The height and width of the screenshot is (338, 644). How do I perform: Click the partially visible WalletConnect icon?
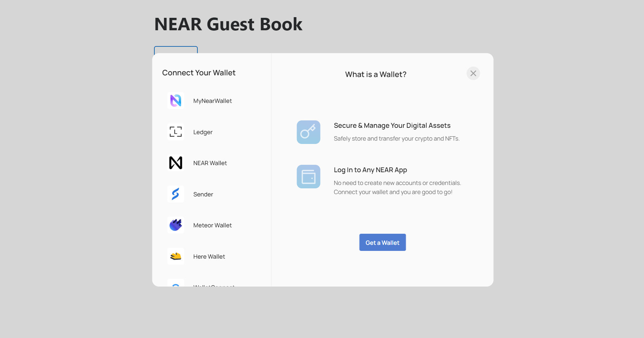click(176, 284)
